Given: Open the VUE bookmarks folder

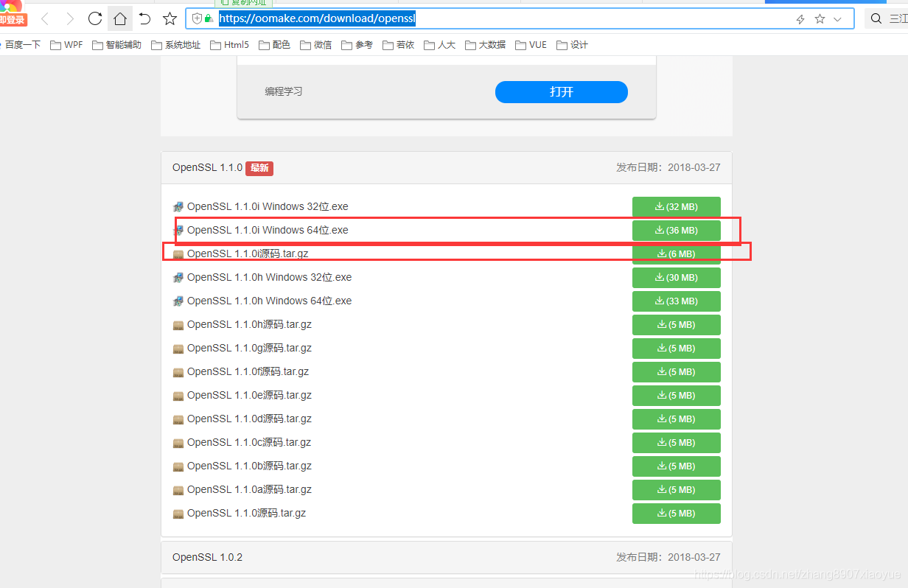Looking at the screenshot, I should [x=531, y=45].
